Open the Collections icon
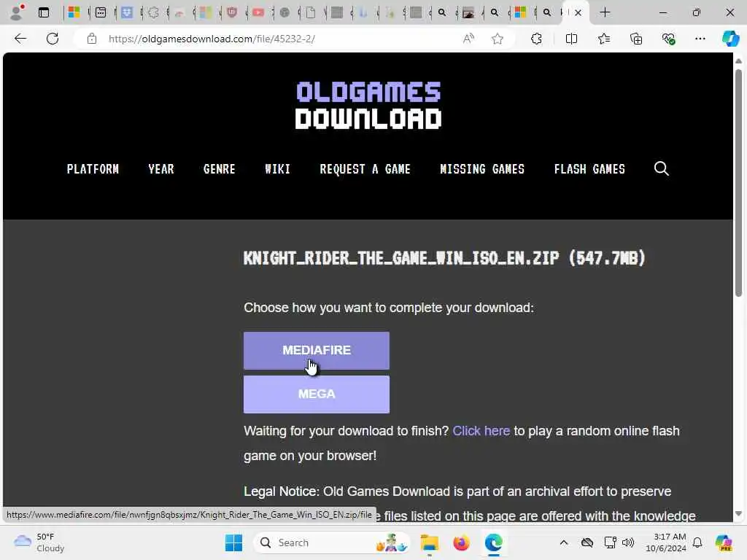This screenshot has width=747, height=560. click(636, 39)
